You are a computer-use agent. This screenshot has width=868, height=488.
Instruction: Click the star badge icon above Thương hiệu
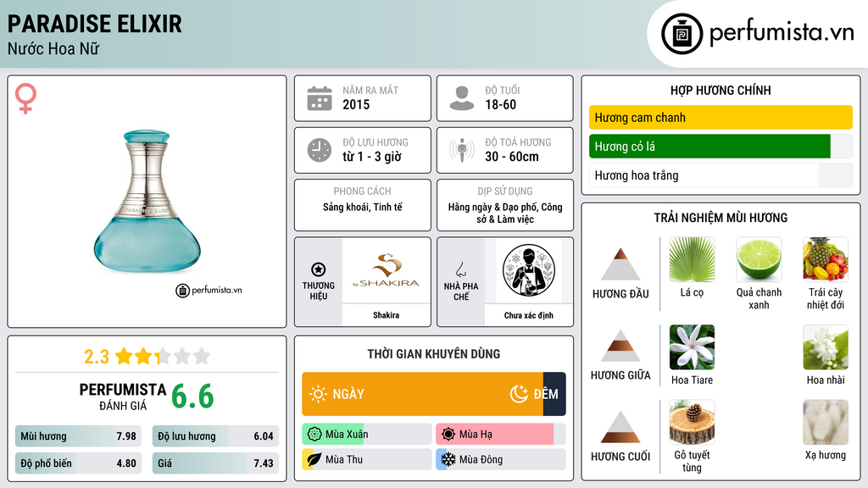point(319,269)
